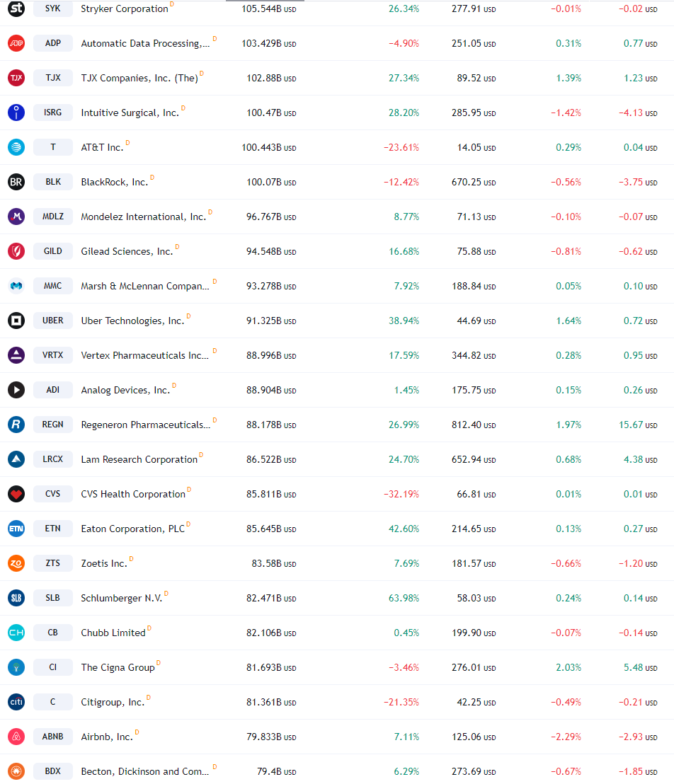
Task: Open Zoetis Inc. company link
Action: pos(104,563)
